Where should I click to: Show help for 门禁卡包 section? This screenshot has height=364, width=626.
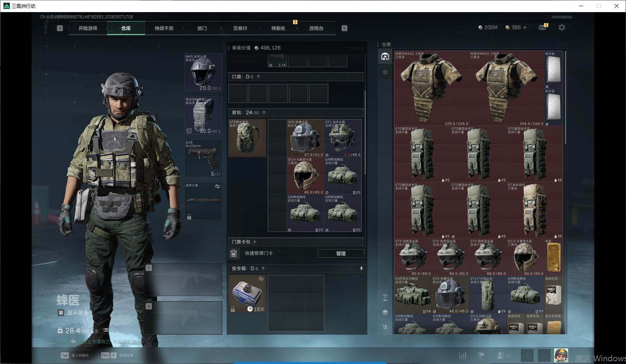tap(254, 242)
